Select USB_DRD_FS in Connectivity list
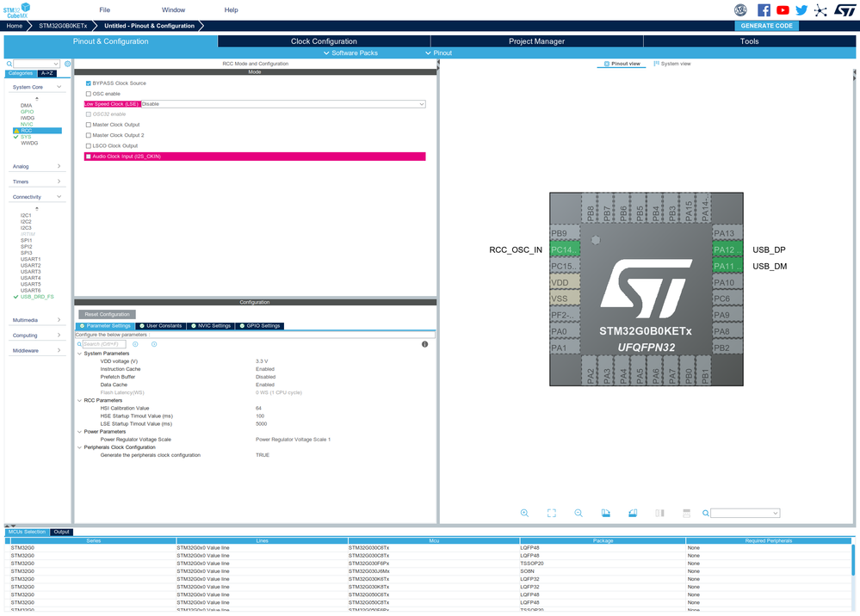860x616 pixels. pos(37,297)
